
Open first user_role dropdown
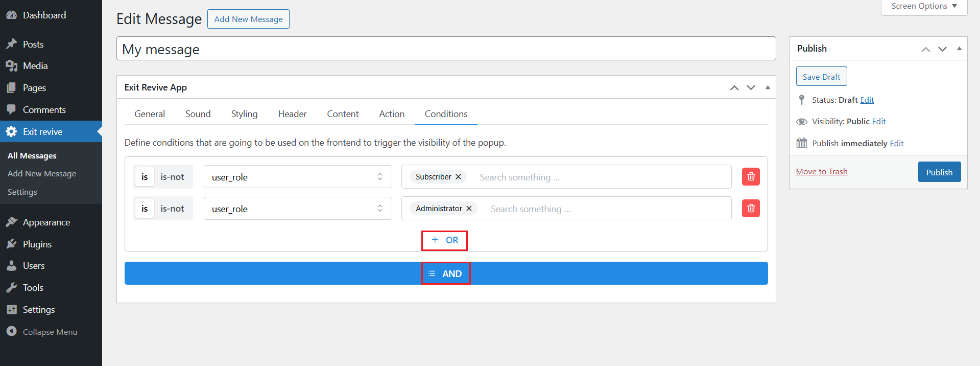[x=298, y=177]
